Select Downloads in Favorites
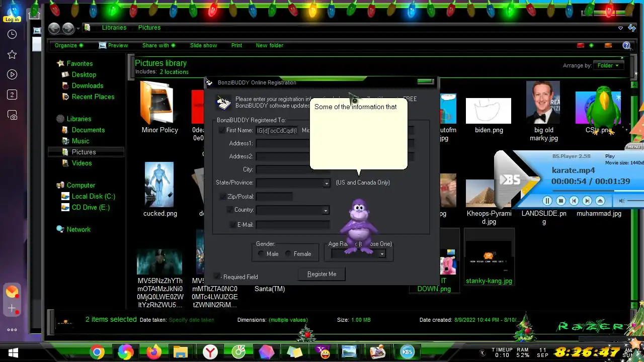Image resolution: width=644 pixels, height=362 pixels. (88, 85)
